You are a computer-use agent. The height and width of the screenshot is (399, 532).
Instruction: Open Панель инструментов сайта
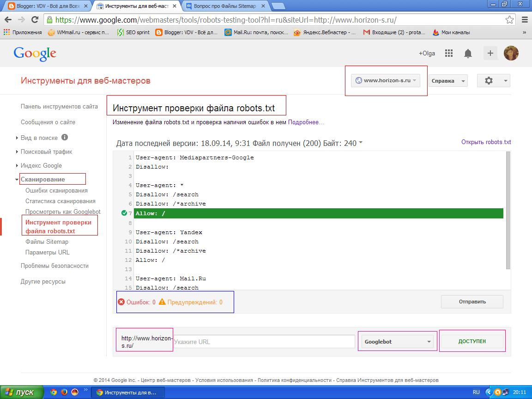pos(59,107)
